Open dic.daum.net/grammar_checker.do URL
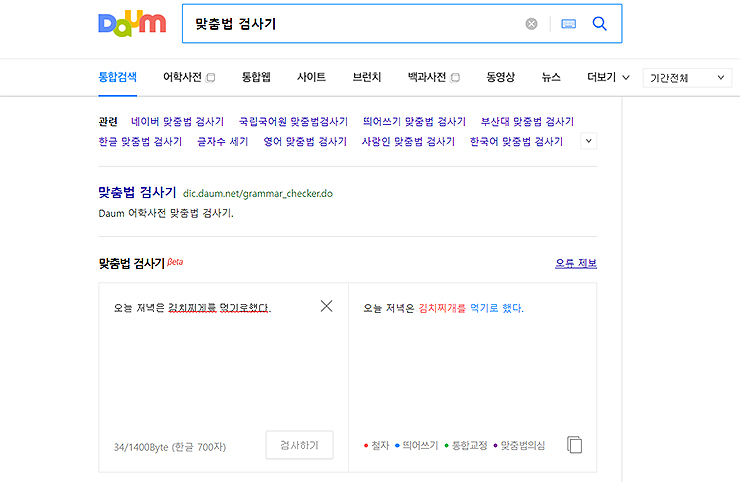This screenshot has height=482, width=740. 258,194
